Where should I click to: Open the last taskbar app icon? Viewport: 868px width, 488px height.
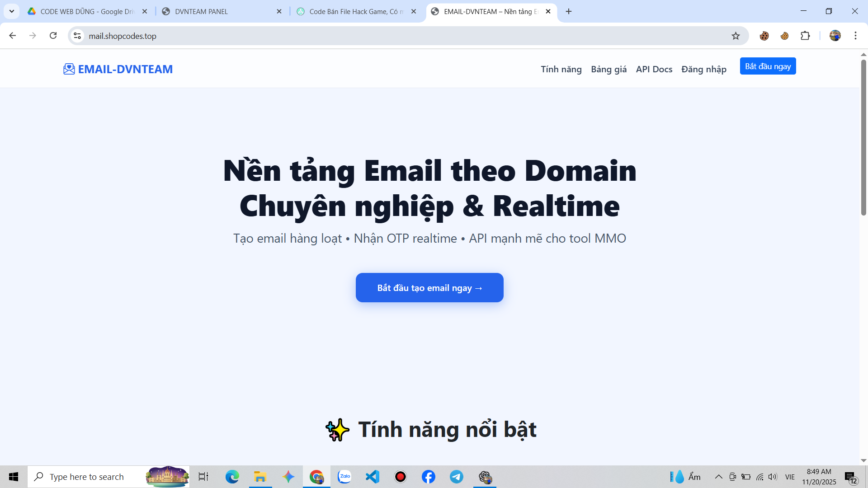point(485,477)
